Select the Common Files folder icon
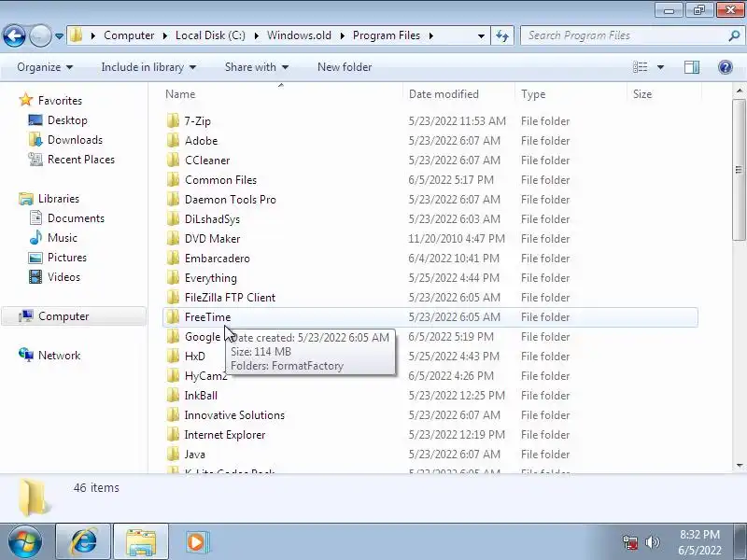747x560 pixels. tap(173, 179)
